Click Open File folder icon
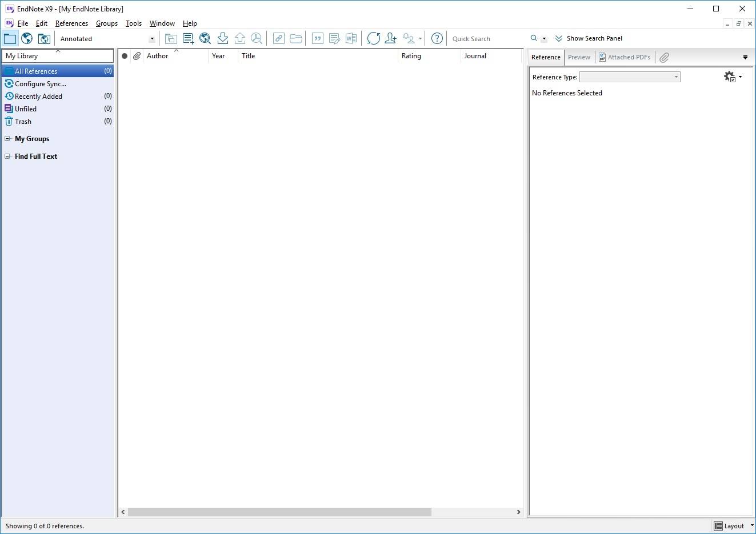The height and width of the screenshot is (534, 756). 296,39
